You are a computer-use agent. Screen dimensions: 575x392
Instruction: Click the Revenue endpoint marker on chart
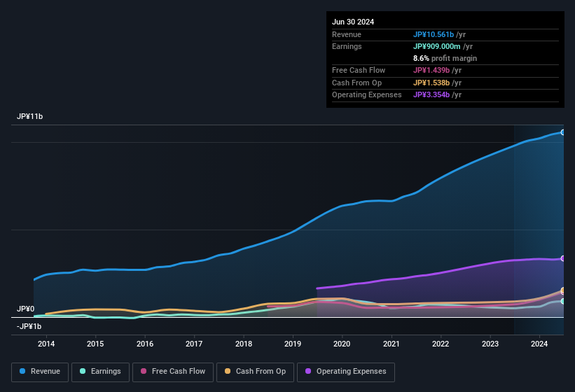click(563, 132)
